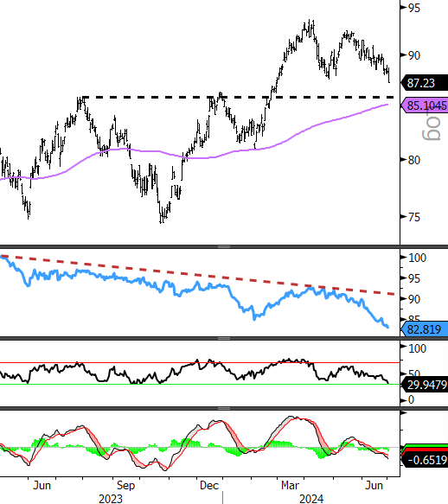Select the red dashed downtrend line
The width and height of the screenshot is (448, 504).
(x=198, y=275)
